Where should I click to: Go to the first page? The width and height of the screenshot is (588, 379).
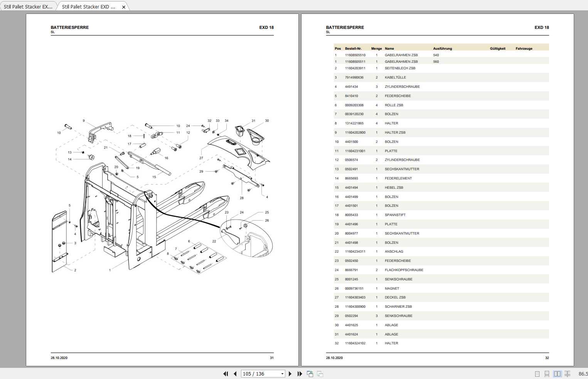click(x=226, y=374)
